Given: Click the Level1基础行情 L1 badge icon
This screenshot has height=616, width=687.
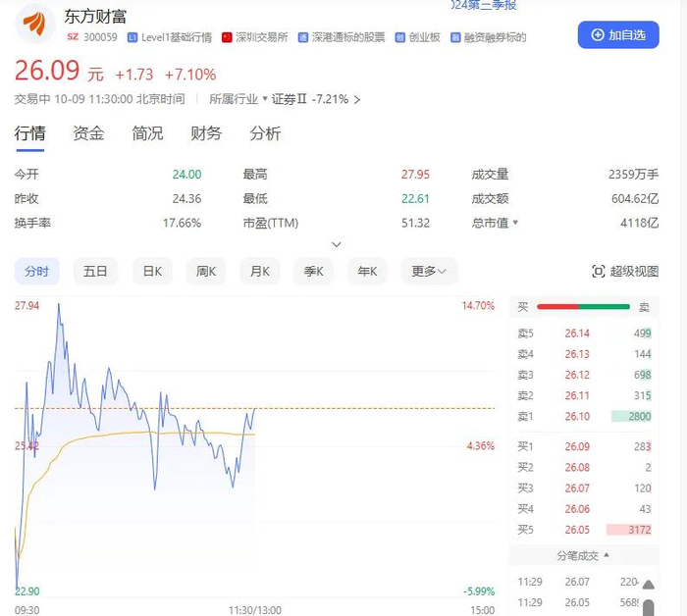Looking at the screenshot, I should [132, 37].
